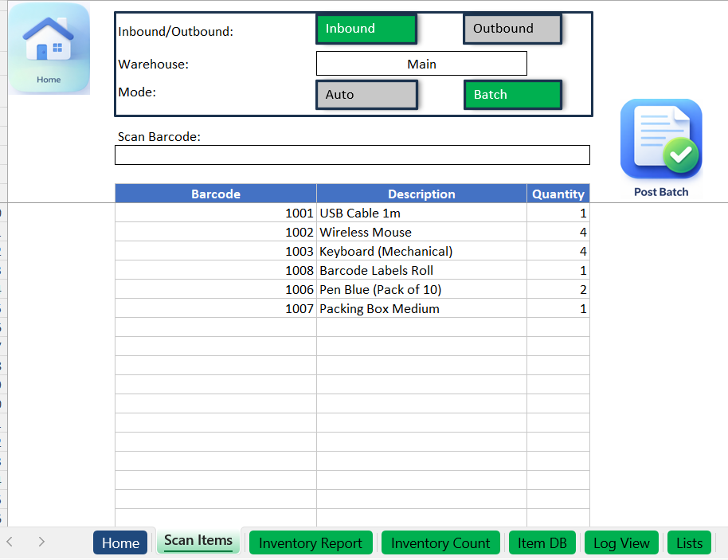Switch to the Inventory Report tab

pos(311,543)
